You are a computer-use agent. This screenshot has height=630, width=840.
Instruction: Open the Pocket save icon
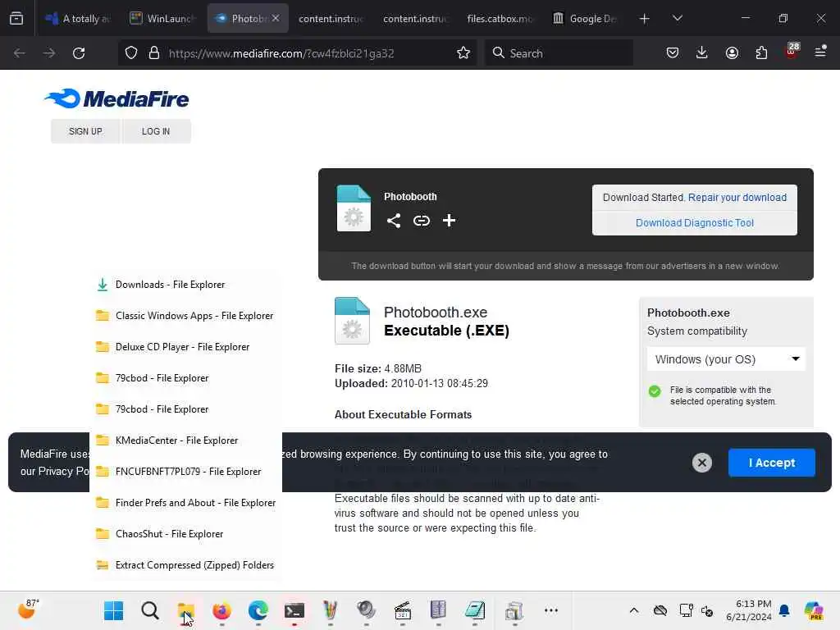673,52
